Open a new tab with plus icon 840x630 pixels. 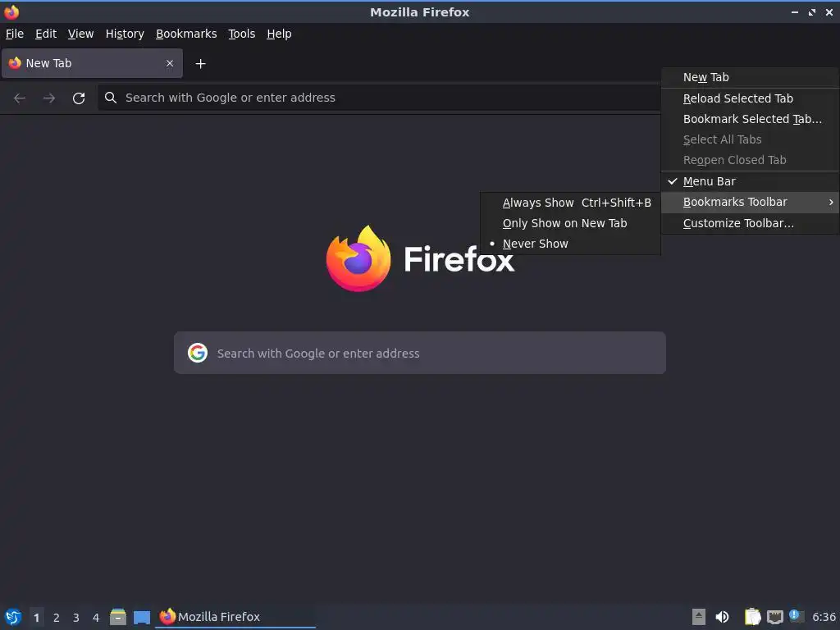point(200,64)
